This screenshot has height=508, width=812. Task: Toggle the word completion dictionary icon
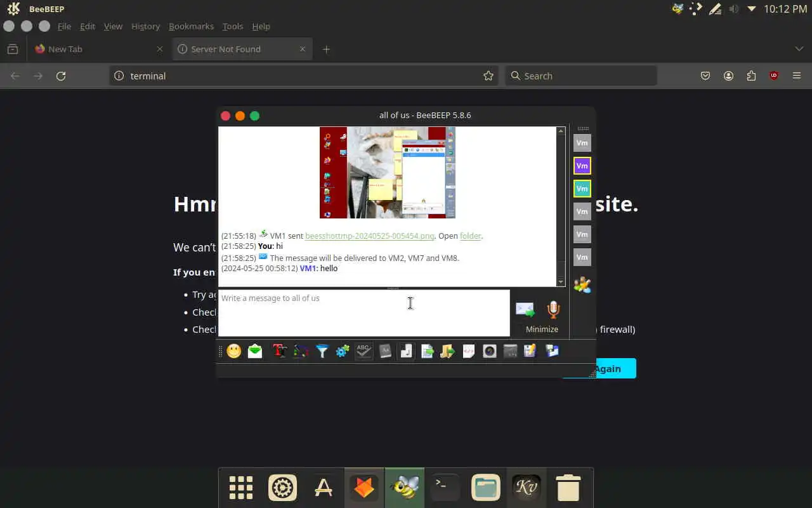point(385,351)
